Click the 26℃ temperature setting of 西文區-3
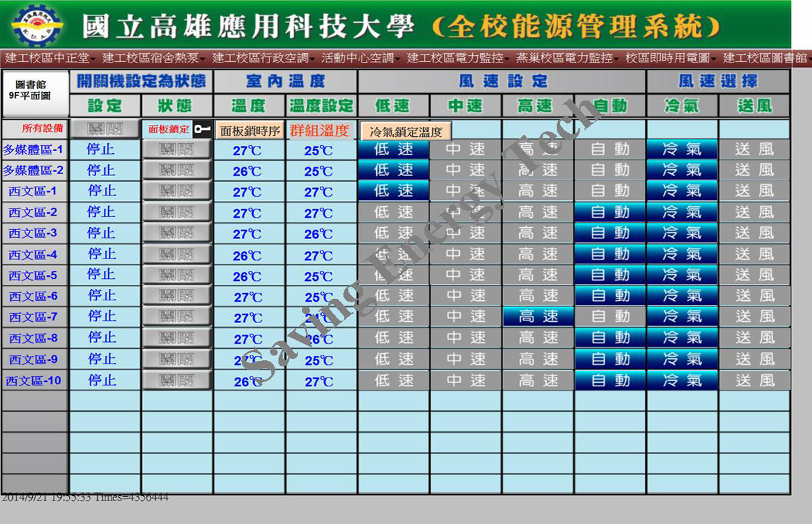The image size is (812, 524). pos(318,234)
